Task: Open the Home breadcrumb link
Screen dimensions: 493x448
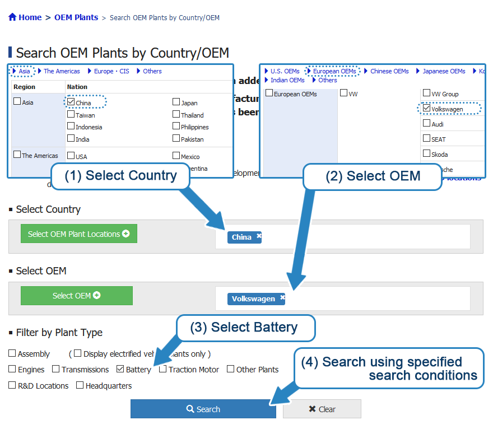Action: 30,17
